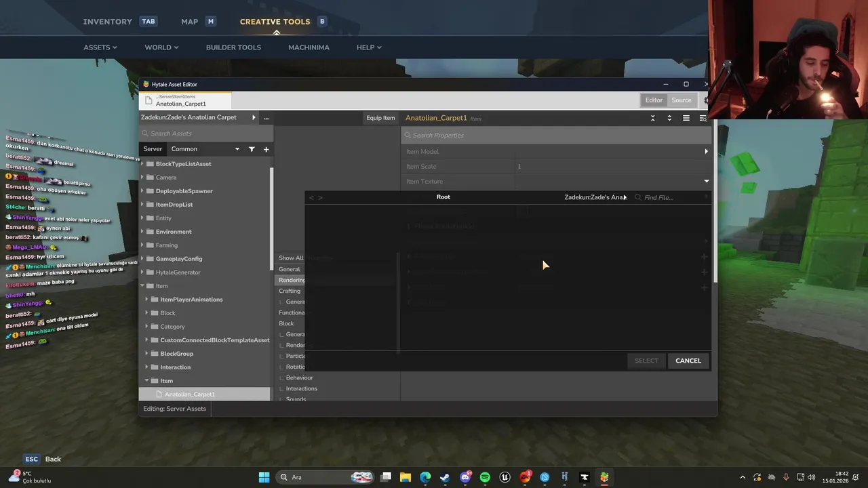Click the BlockTypeListAsset folder icon

pyautogui.click(x=150, y=164)
